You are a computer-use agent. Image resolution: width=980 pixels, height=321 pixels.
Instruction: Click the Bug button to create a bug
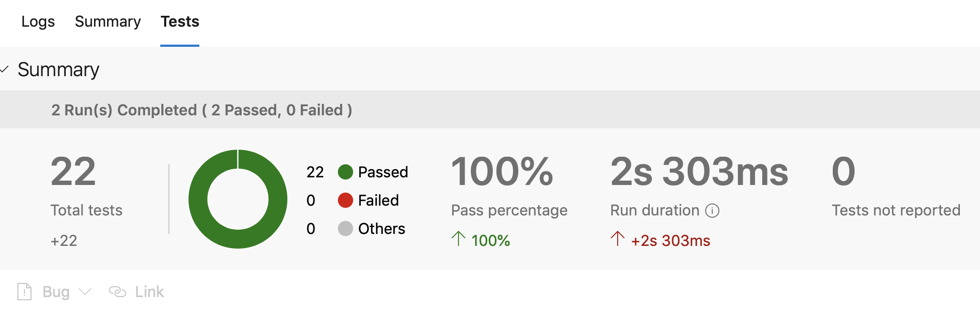point(55,292)
